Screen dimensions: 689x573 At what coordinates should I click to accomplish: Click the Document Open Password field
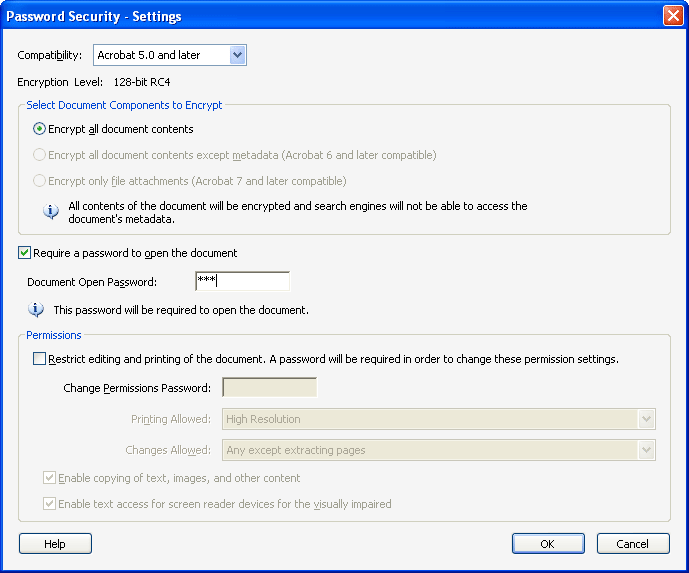pos(242,281)
